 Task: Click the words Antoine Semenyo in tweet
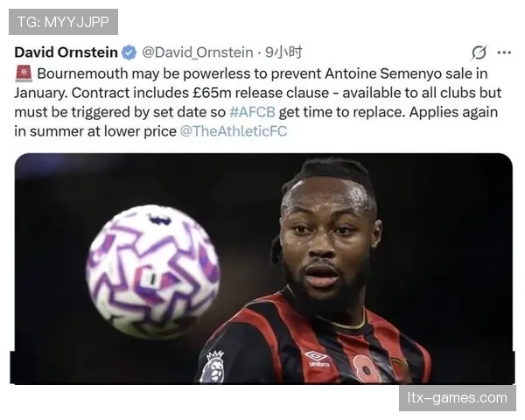coord(383,73)
